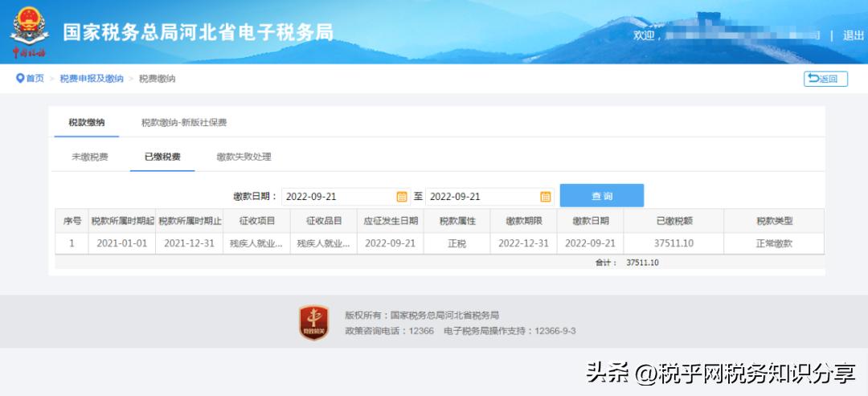Switch to 税款缴纳 tab
Viewport: 868px width, 396px height.
[x=86, y=123]
